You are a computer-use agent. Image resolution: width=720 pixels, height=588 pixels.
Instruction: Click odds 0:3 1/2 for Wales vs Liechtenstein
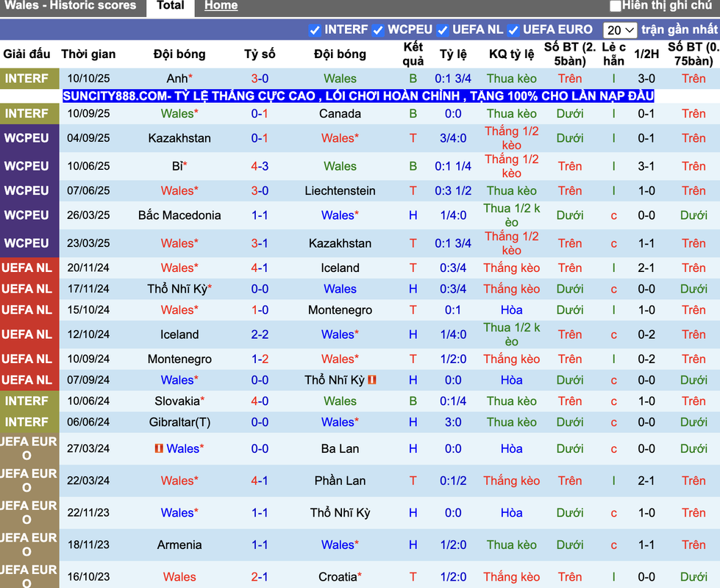[x=453, y=191]
